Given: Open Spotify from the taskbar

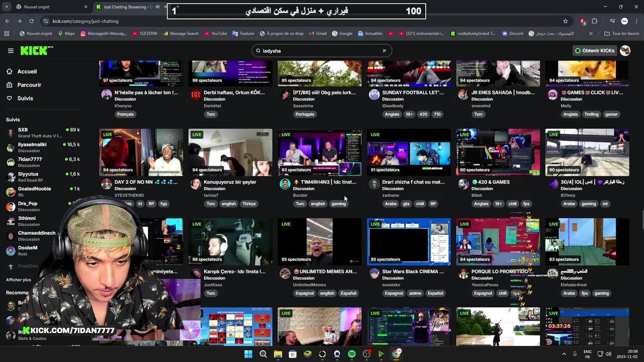Looking at the screenshot, I should point(352,354).
